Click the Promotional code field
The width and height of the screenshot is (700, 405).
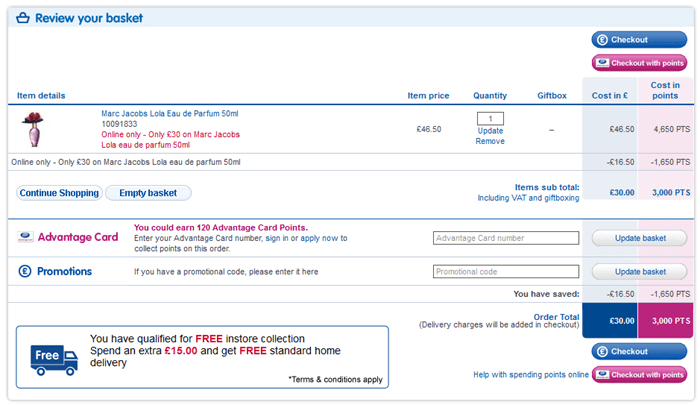point(506,271)
